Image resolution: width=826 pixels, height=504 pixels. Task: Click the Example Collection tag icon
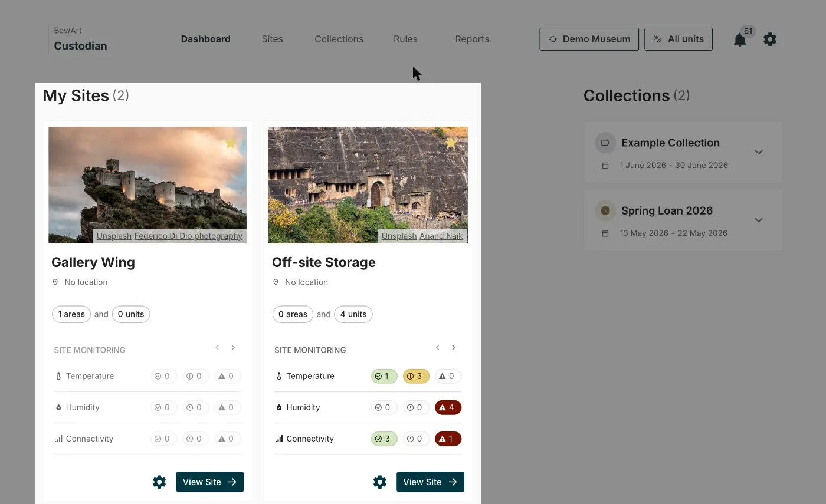coord(605,143)
